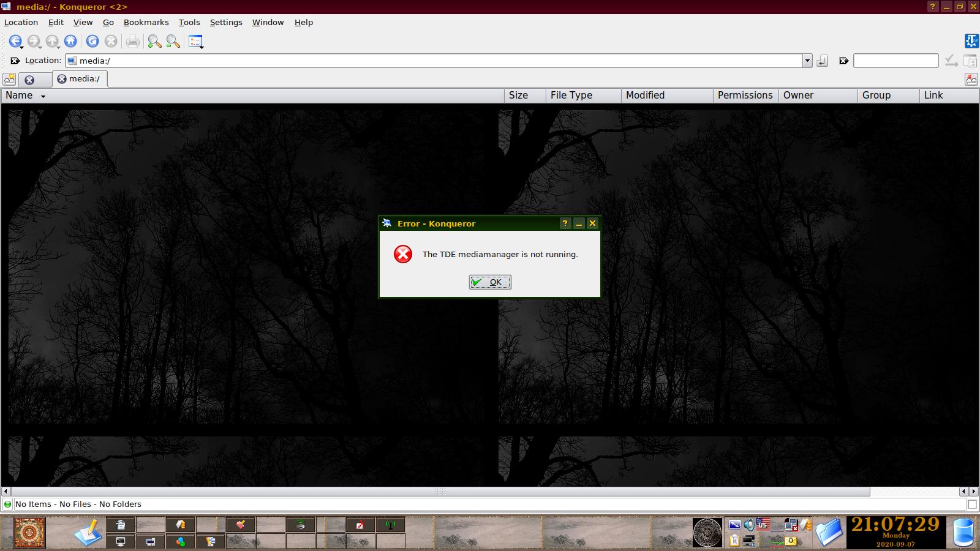The height and width of the screenshot is (551, 980).
Task: Open the Help menu
Action: pos(303,22)
